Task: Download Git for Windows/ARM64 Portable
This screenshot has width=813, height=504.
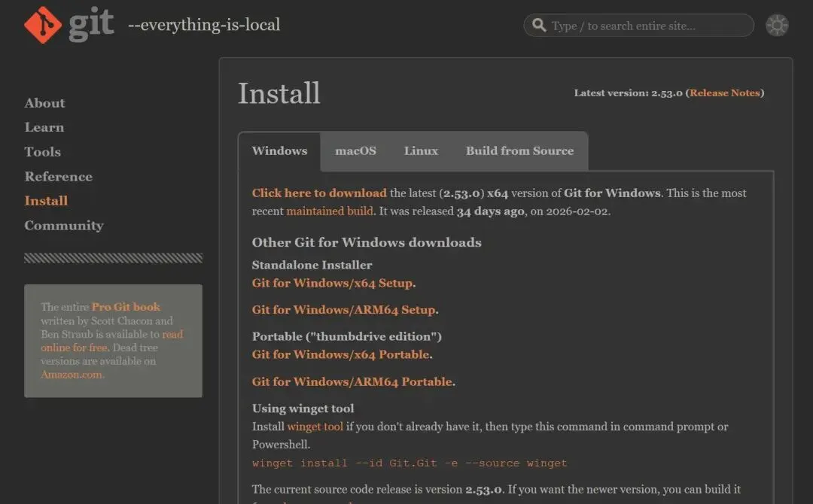Action: point(354,381)
